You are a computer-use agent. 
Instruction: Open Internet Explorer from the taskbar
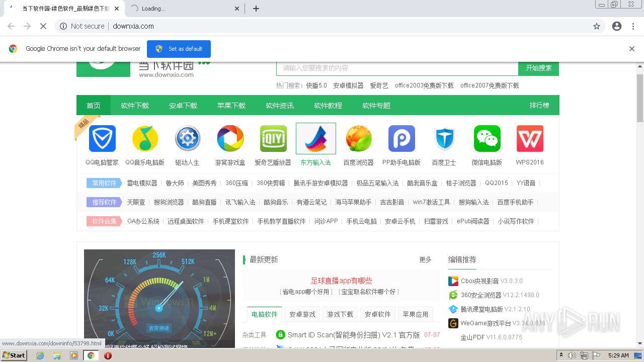tap(40, 355)
